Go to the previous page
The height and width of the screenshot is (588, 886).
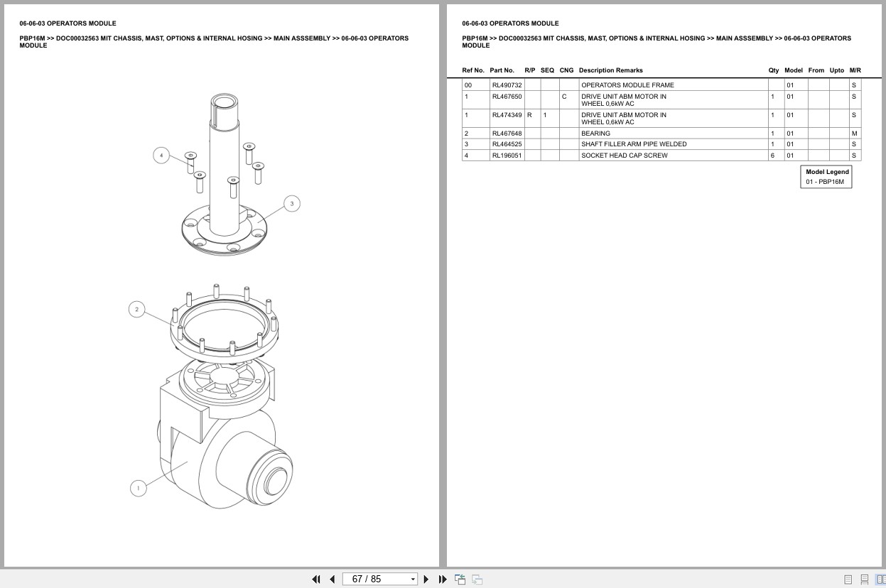coord(332,579)
